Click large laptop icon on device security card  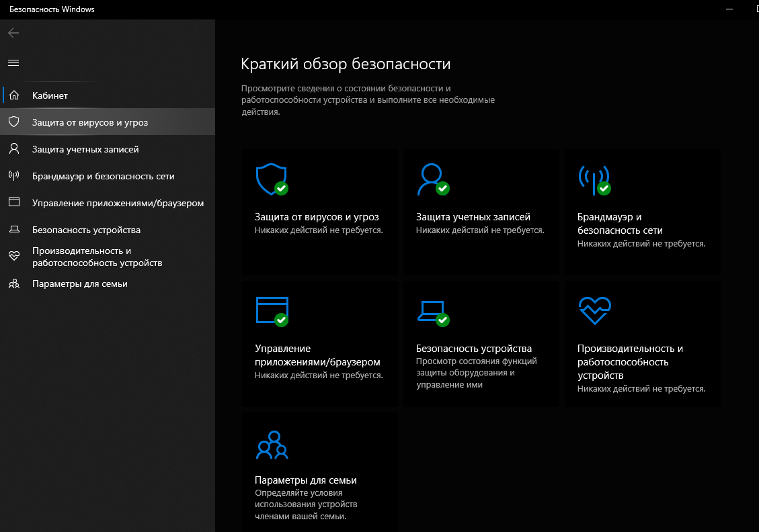pos(433,313)
